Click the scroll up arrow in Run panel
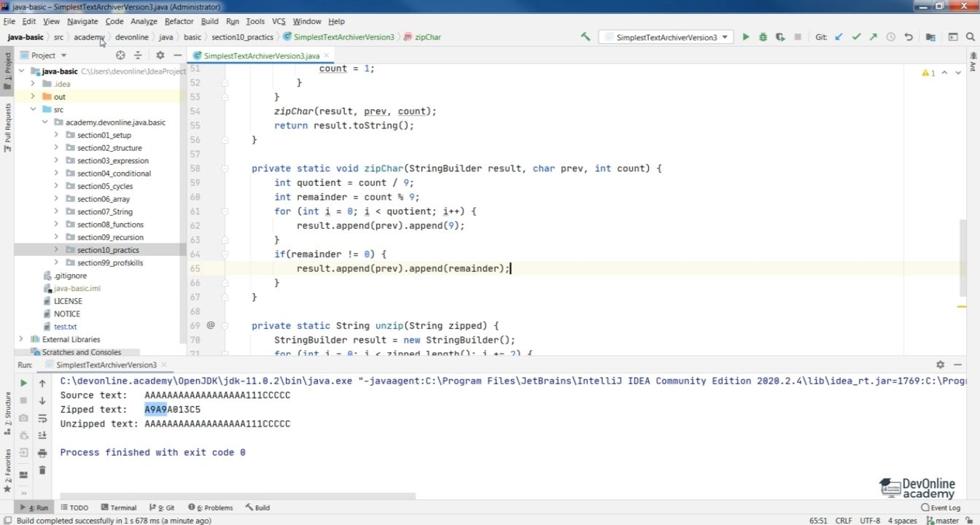 click(42, 383)
